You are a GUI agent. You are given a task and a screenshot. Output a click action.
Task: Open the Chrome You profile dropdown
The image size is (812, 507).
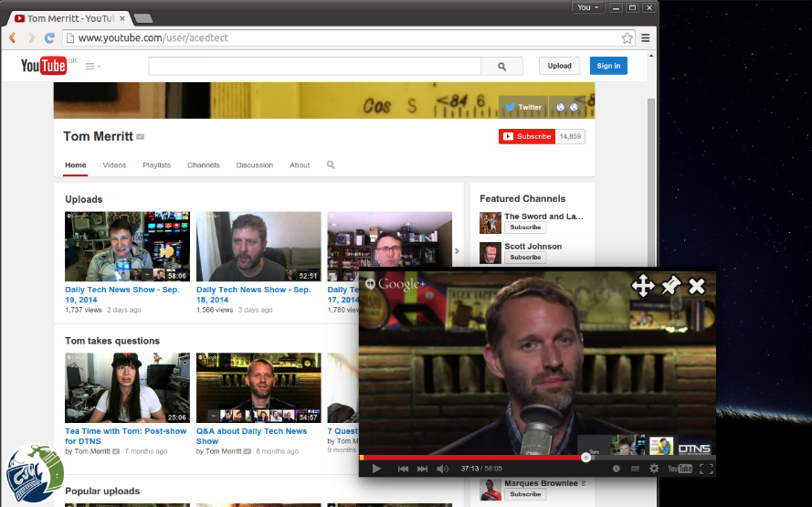pyautogui.click(x=588, y=7)
